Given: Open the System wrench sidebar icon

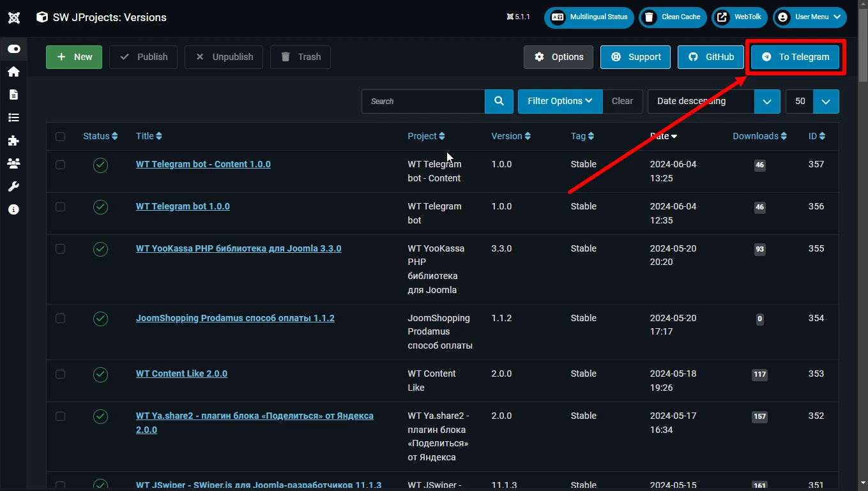Looking at the screenshot, I should pos(13,186).
